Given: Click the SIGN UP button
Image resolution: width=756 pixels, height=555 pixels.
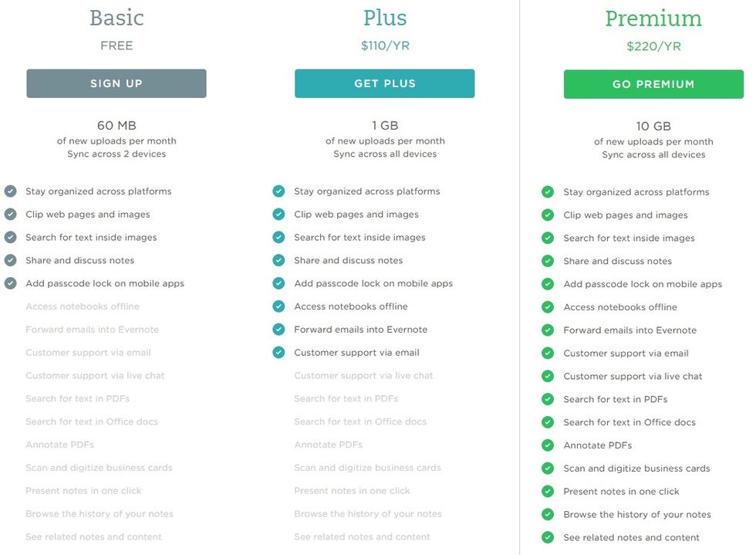Looking at the screenshot, I should 116,83.
